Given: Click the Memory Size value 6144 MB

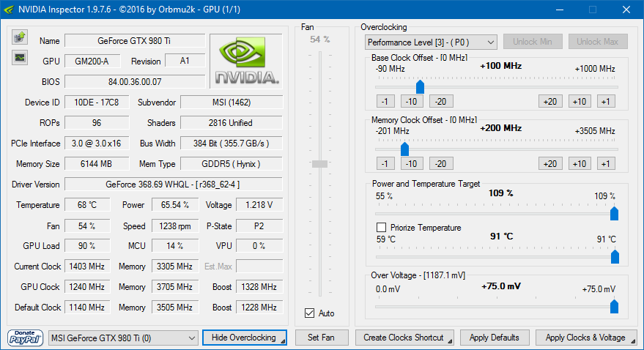Looking at the screenshot, I should pyautogui.click(x=97, y=164).
